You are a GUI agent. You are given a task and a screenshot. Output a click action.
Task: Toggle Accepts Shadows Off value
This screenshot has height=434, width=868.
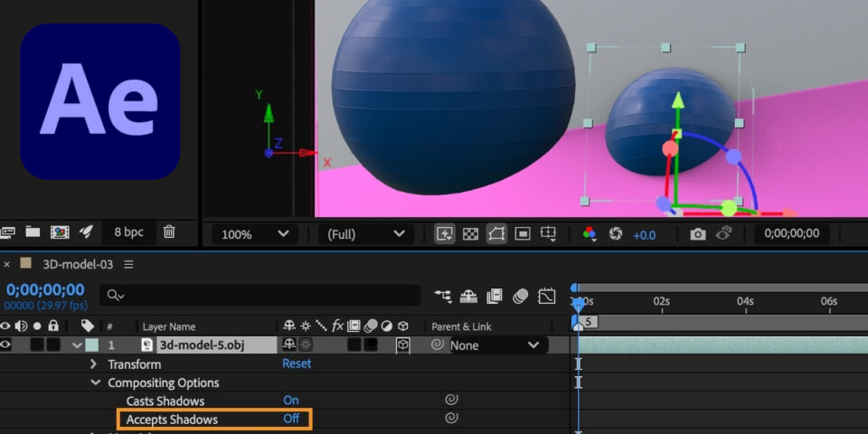[x=291, y=419]
